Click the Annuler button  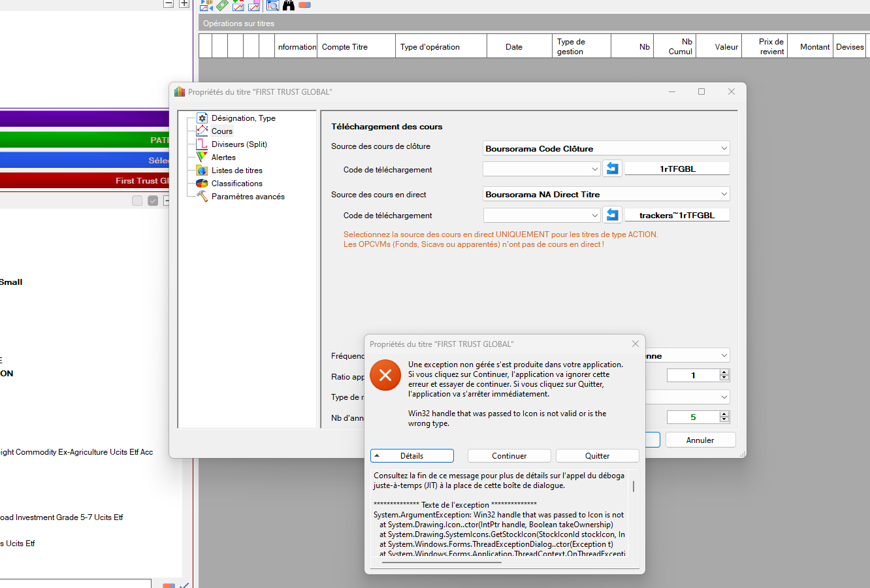[x=700, y=440]
